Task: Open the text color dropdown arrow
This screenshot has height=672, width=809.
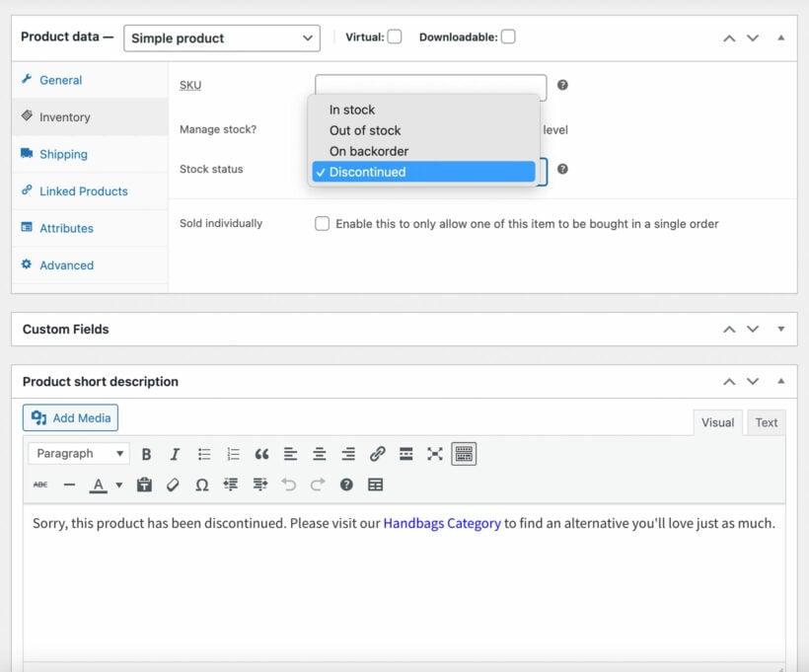Action: (119, 485)
